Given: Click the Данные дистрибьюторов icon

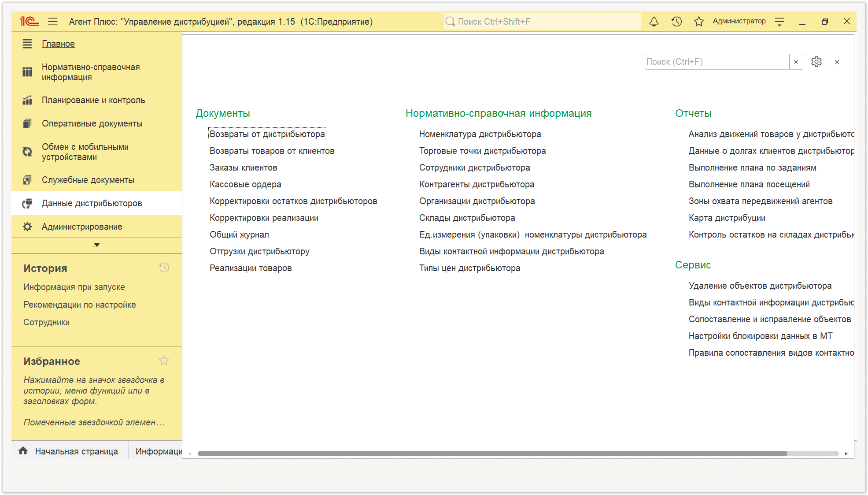Looking at the screenshot, I should [27, 203].
